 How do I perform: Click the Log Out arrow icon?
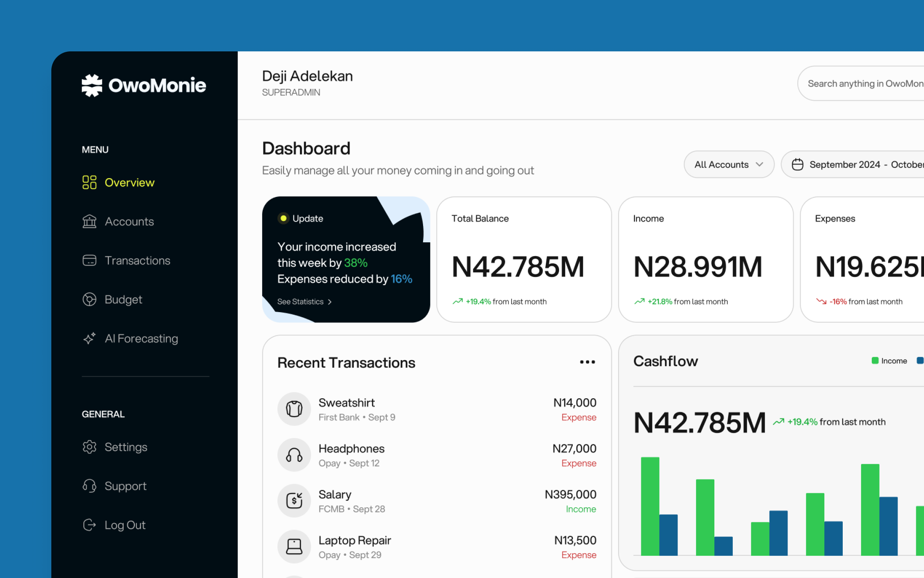pyautogui.click(x=89, y=525)
